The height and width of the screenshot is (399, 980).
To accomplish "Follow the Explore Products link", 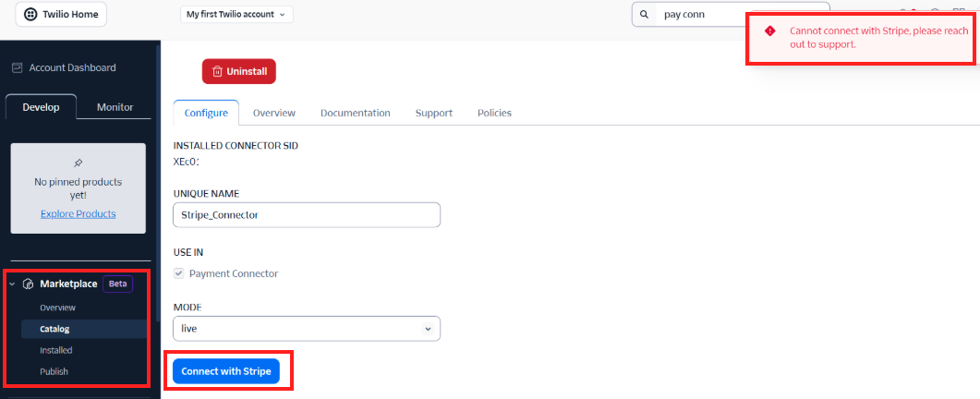I will 79,214.
